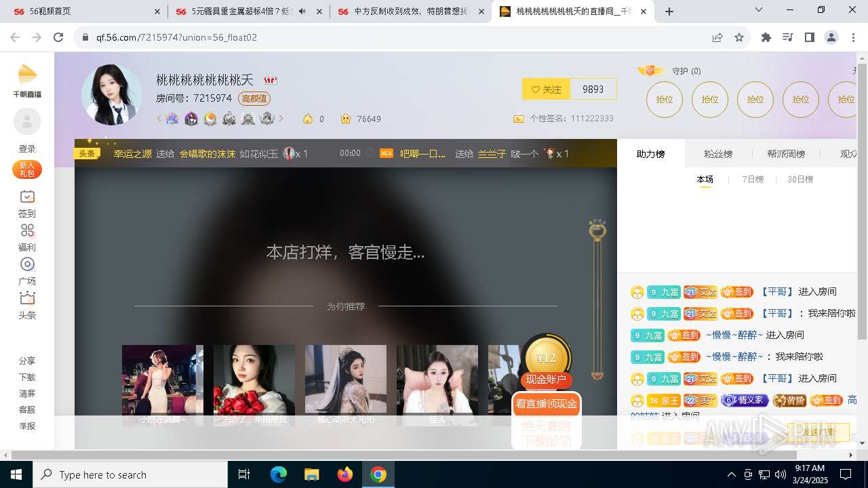
Task: Click the 高颜值 tag under the name
Action: pyautogui.click(x=254, y=98)
